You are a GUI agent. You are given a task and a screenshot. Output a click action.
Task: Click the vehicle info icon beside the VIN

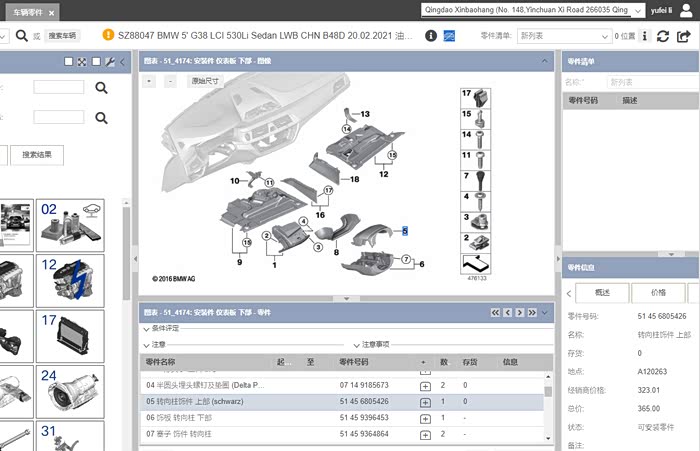pos(431,36)
